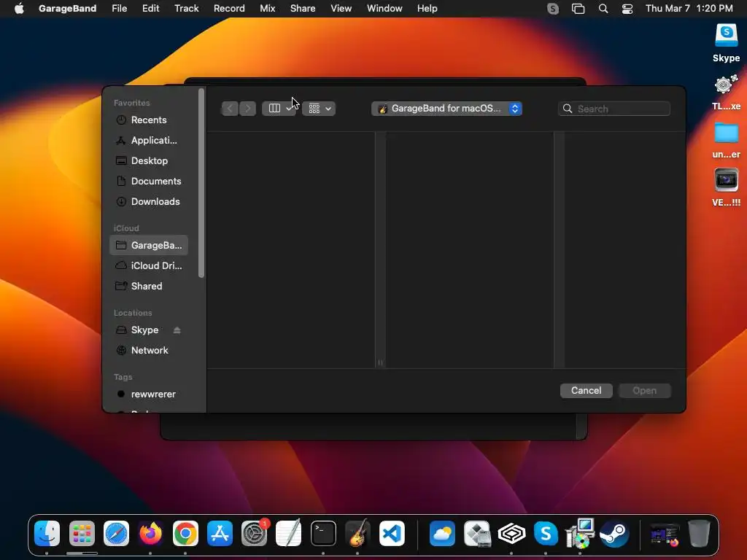Image resolution: width=747 pixels, height=560 pixels.
Task: Open Finder from the Dock
Action: click(47, 533)
